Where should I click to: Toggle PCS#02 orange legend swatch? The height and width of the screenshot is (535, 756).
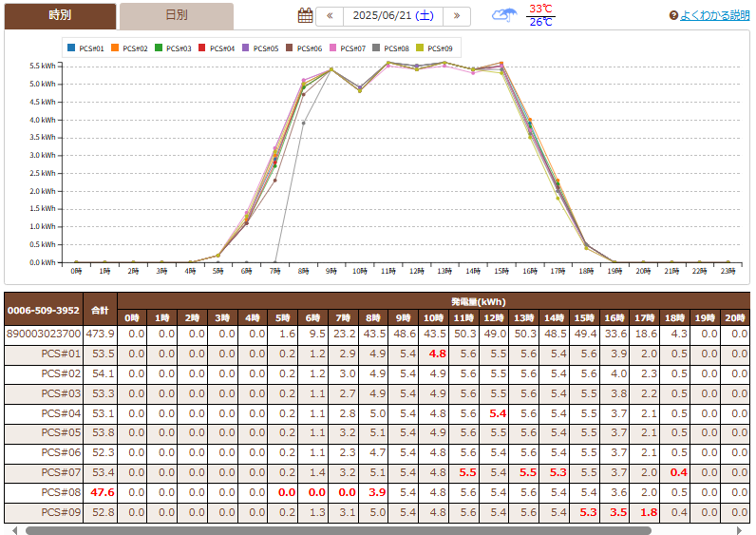115,48
